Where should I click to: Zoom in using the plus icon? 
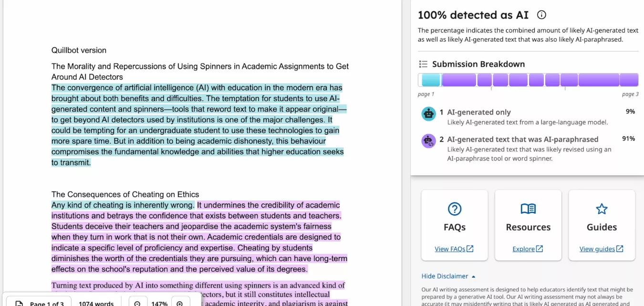[180, 302]
